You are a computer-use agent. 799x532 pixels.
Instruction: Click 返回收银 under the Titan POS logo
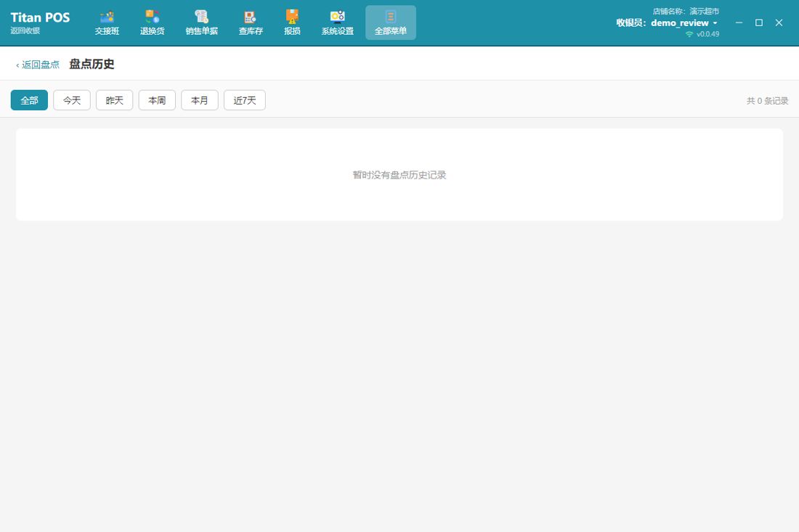point(25,30)
